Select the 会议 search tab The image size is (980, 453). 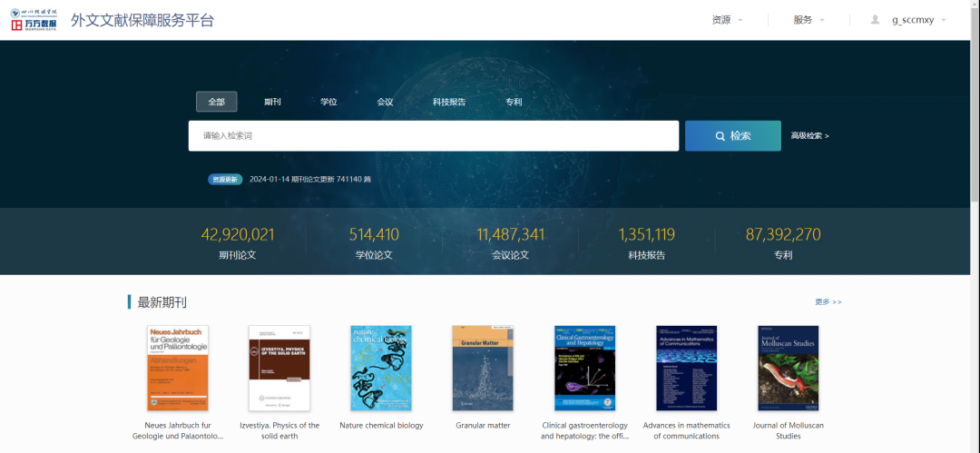(385, 102)
